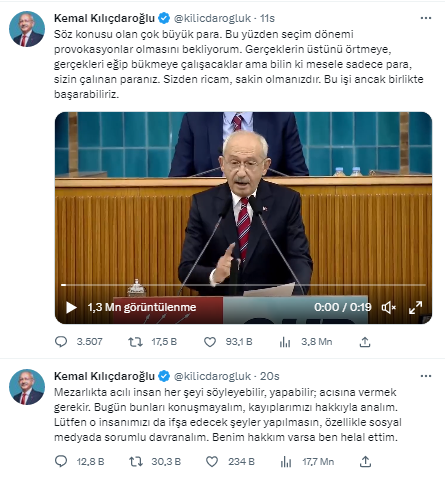Unmute the video using the speaker icon
445x477 pixels.
tap(389, 307)
